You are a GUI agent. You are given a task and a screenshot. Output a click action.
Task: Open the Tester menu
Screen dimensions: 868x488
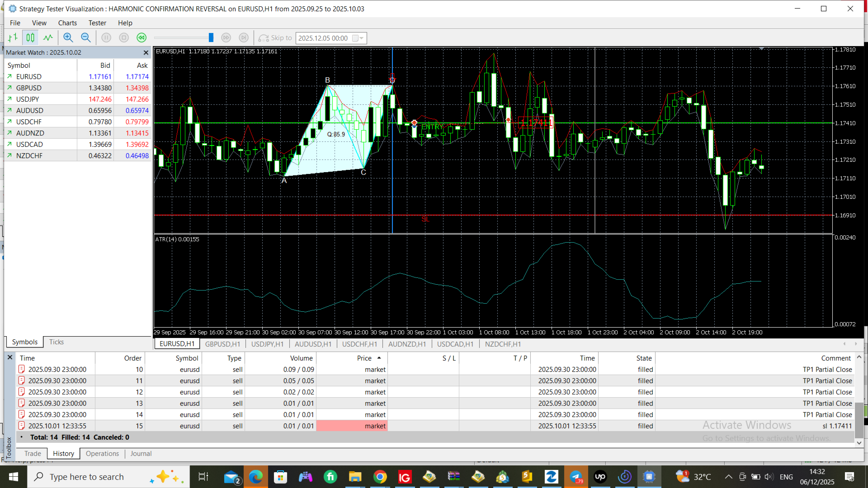(x=97, y=23)
